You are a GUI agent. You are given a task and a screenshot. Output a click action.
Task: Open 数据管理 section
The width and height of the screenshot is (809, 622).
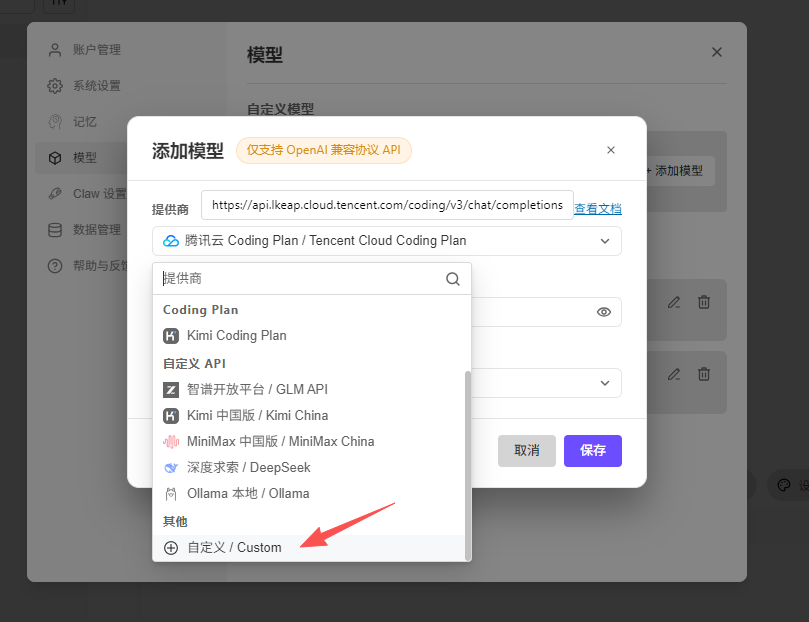click(x=83, y=230)
